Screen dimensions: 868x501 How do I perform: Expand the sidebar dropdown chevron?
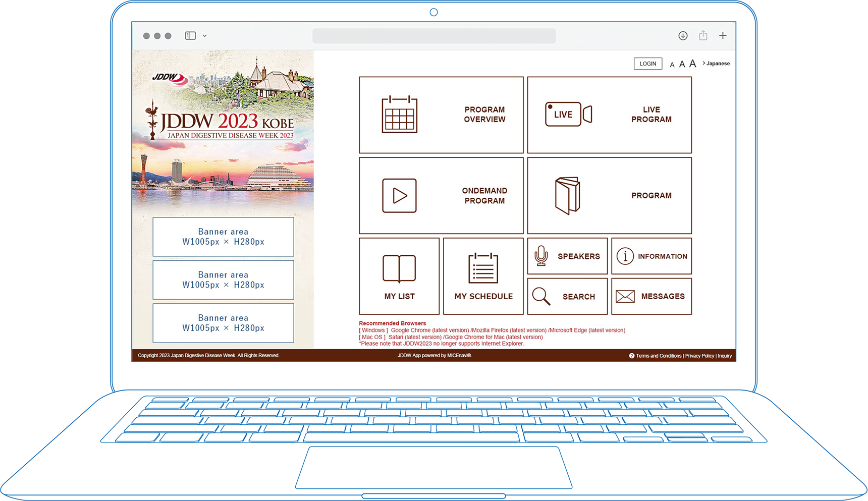pos(204,36)
